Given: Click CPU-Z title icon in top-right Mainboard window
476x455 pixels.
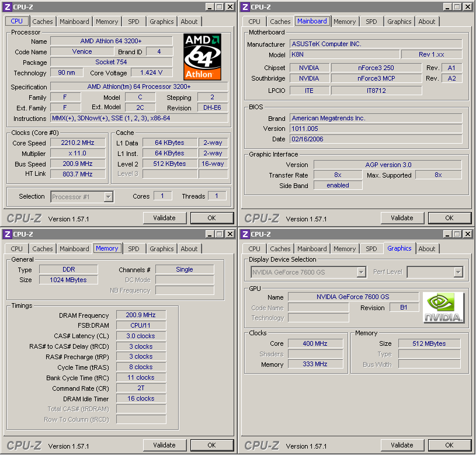Looking at the screenshot, I should 245,6.
